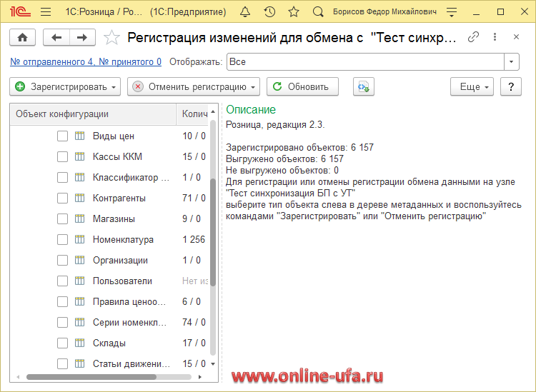
Task: Check the Статьи движения checkbox
Action: tap(62, 363)
